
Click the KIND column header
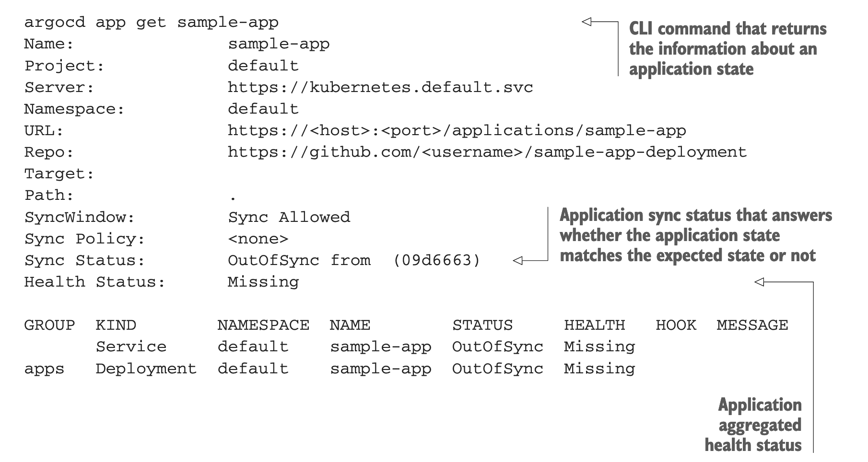point(116,325)
